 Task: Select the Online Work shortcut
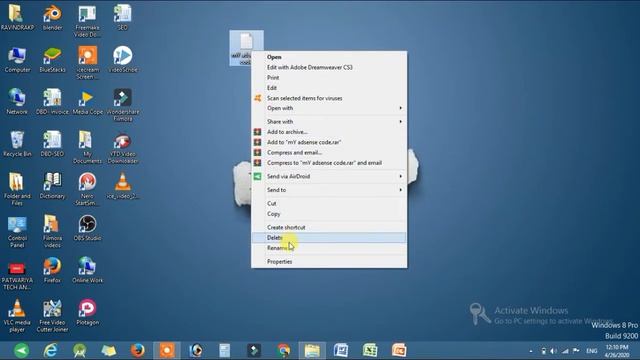pos(87,270)
